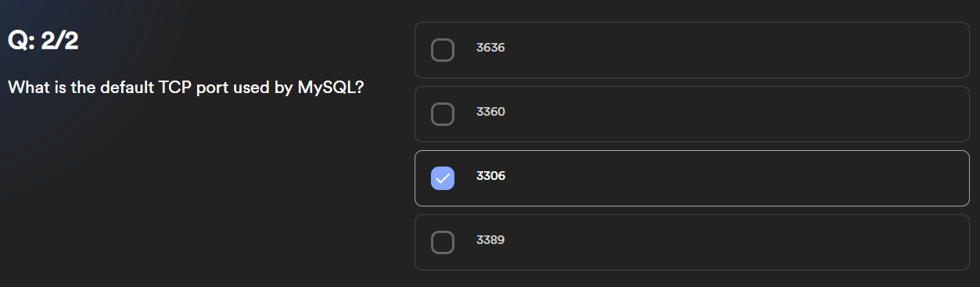Click the MySQL default port question text

185,88
